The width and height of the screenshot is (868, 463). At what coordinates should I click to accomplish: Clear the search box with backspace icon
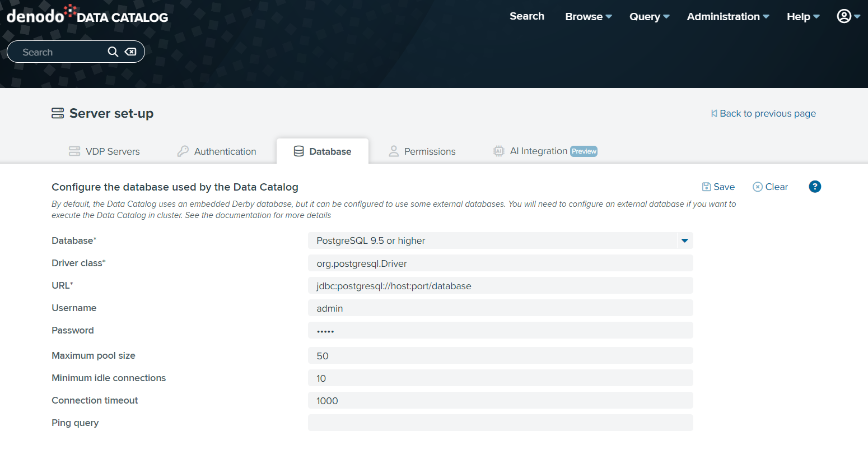click(x=130, y=52)
